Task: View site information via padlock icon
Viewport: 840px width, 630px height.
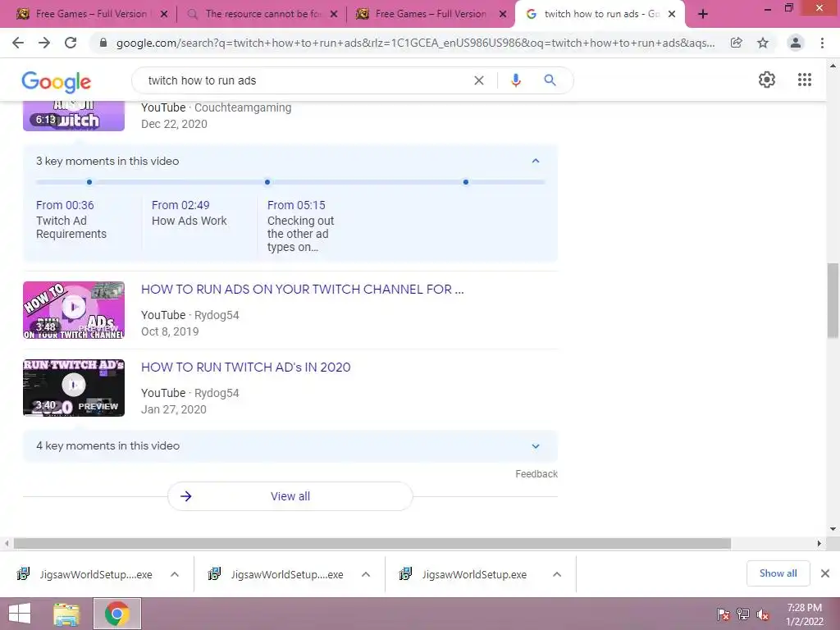Action: click(103, 43)
